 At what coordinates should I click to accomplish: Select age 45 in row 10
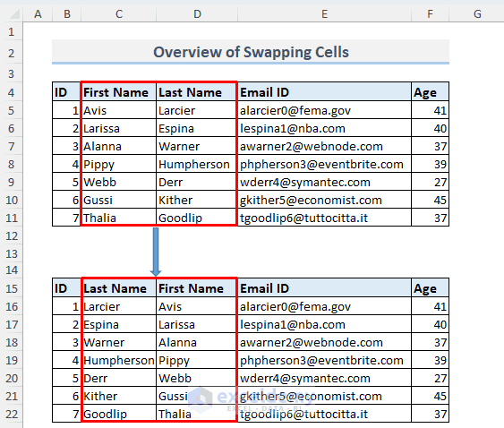[430, 200]
